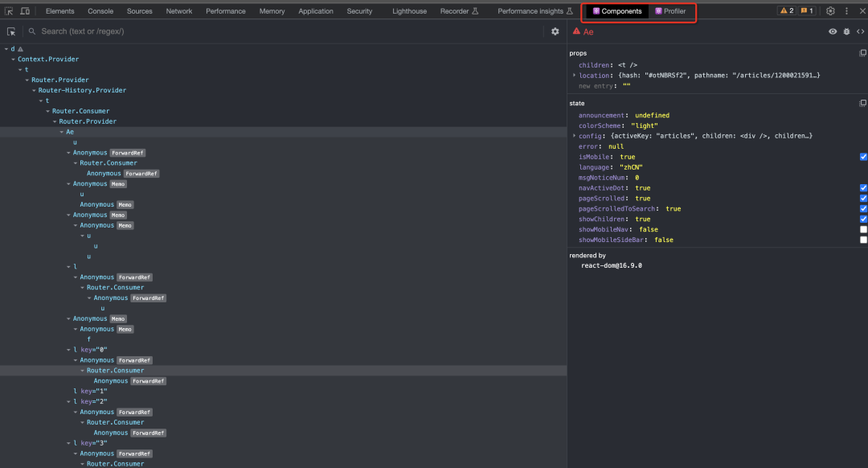Click the eye icon to inspect matching DOM element

(x=833, y=31)
